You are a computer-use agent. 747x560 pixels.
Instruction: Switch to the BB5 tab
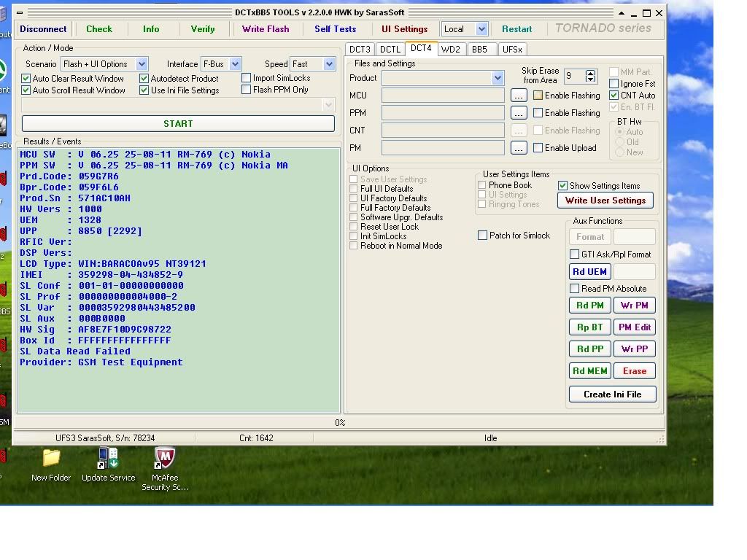coord(479,50)
